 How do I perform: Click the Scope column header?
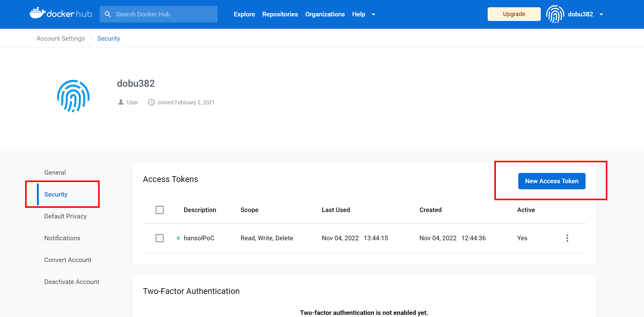249,210
